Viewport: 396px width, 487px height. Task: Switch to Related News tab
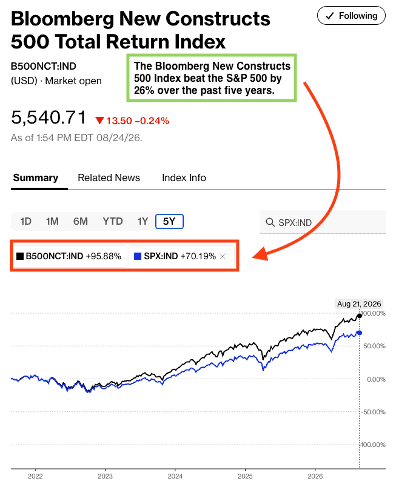pos(109,178)
